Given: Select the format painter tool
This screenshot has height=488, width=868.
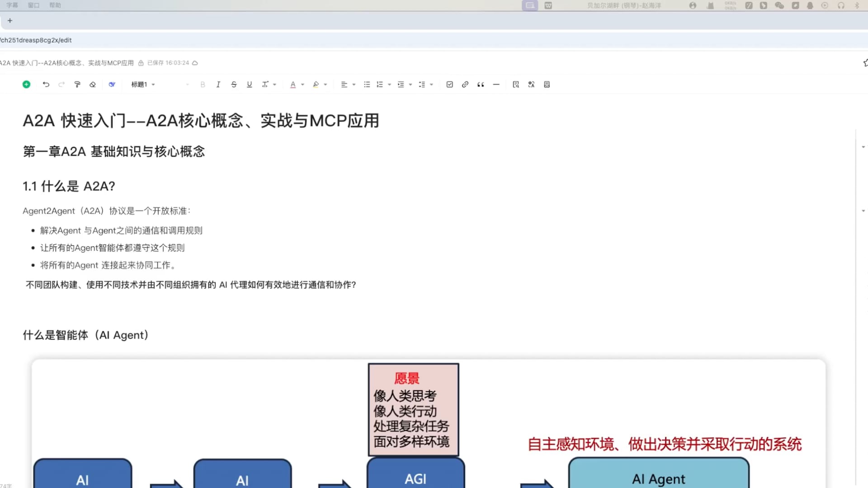Looking at the screenshot, I should click(x=77, y=84).
